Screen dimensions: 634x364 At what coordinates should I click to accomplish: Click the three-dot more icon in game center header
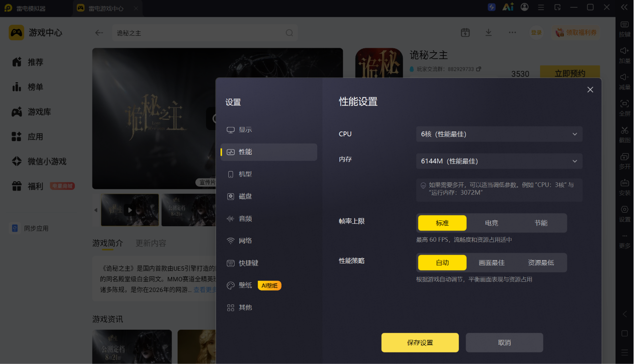point(512,32)
